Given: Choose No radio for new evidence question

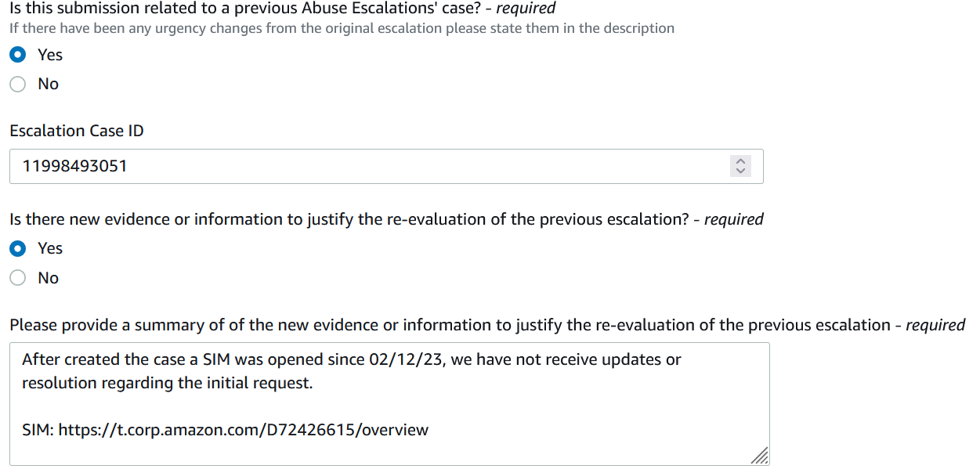Looking at the screenshot, I should (x=18, y=278).
